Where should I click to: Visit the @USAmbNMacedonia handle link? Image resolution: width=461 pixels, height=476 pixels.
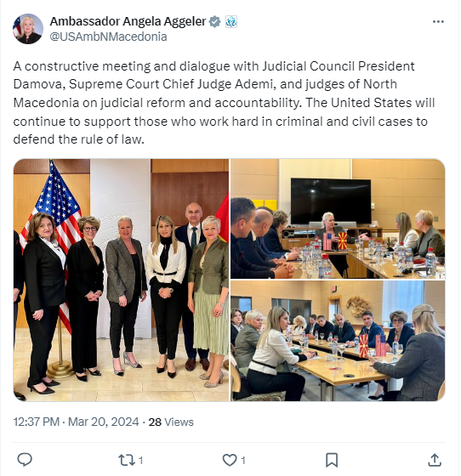(108, 37)
